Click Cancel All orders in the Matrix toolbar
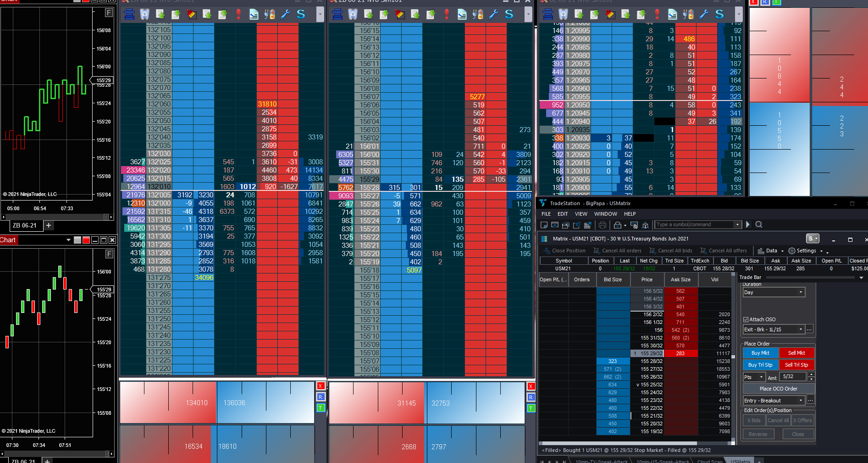Image resolution: width=868 pixels, height=463 pixels. (617, 251)
